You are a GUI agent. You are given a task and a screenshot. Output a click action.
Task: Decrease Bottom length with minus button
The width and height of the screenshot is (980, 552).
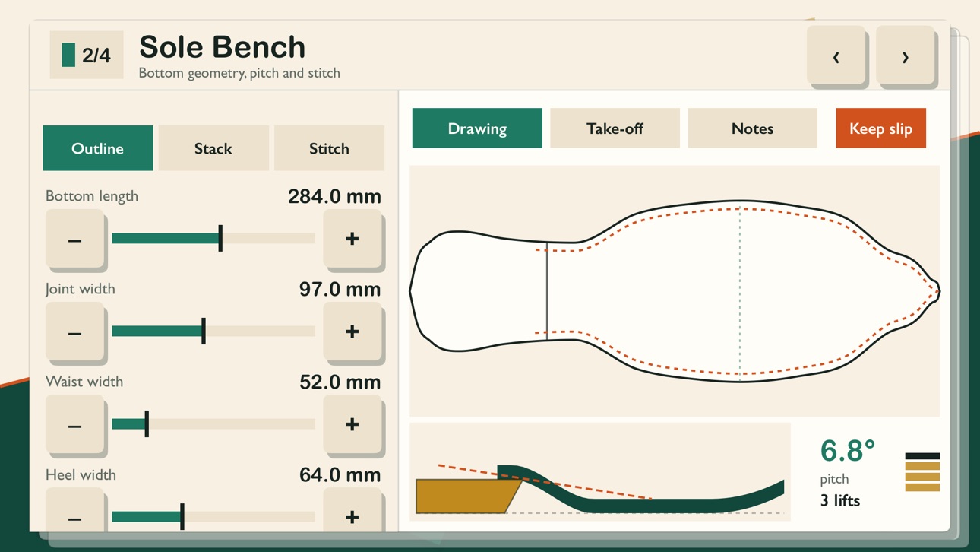[x=74, y=239]
